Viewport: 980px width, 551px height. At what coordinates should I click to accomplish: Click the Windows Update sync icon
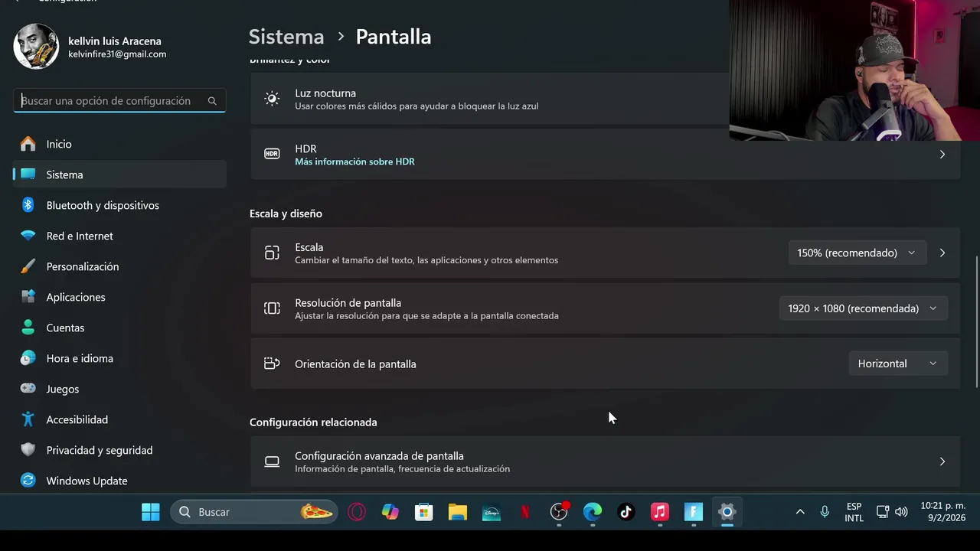click(x=28, y=481)
